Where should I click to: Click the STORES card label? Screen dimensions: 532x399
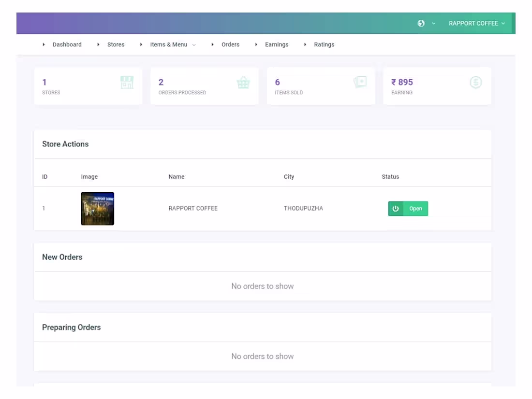pos(51,93)
